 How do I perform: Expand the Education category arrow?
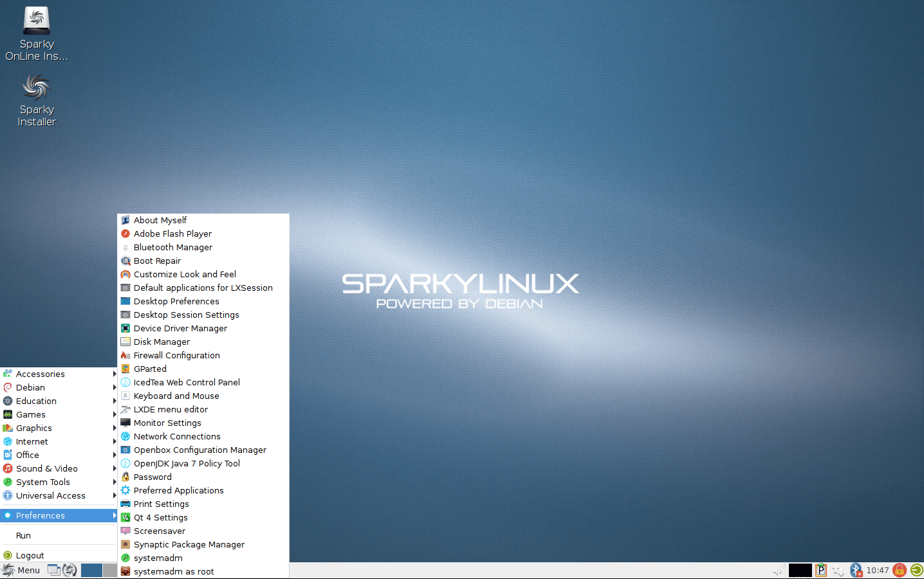115,401
